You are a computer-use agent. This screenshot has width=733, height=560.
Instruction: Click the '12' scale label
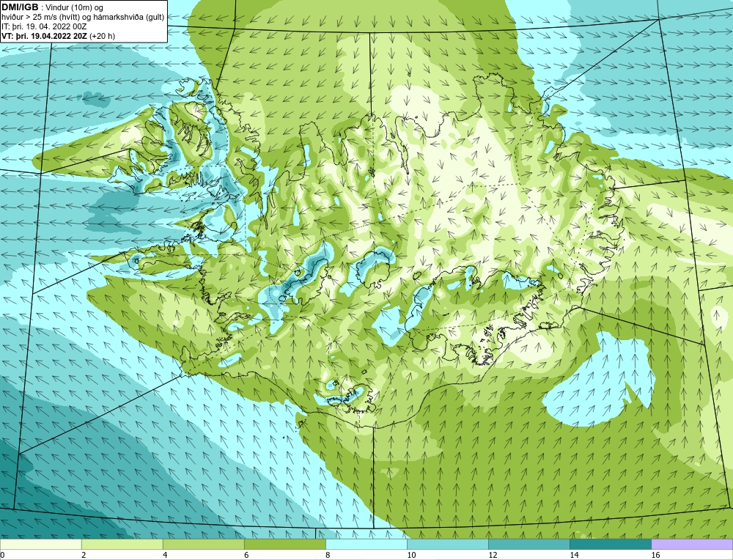pyautogui.click(x=493, y=555)
